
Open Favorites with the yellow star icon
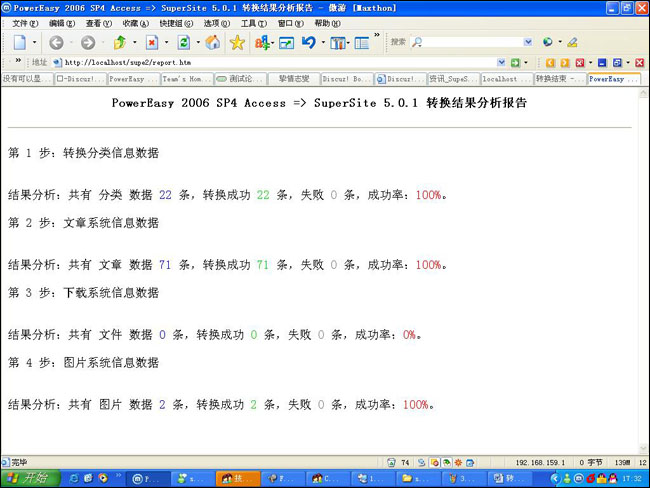[237, 42]
